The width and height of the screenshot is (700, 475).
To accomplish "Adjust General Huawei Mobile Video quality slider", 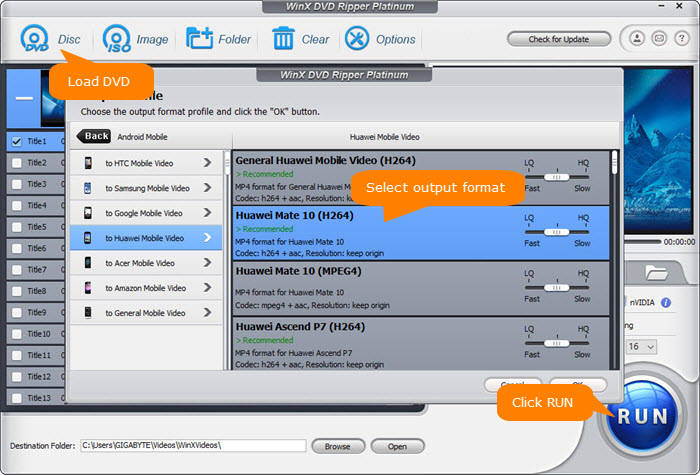I will [x=557, y=177].
